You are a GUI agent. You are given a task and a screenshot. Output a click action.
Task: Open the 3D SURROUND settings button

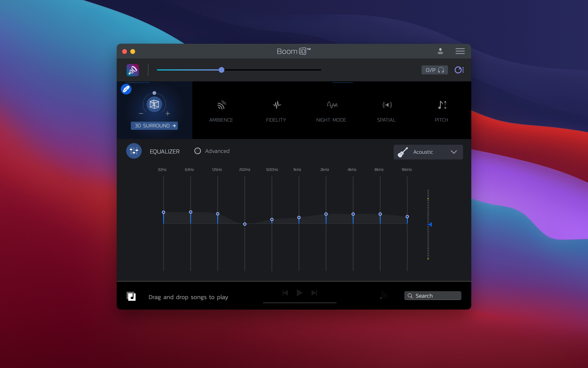click(154, 126)
